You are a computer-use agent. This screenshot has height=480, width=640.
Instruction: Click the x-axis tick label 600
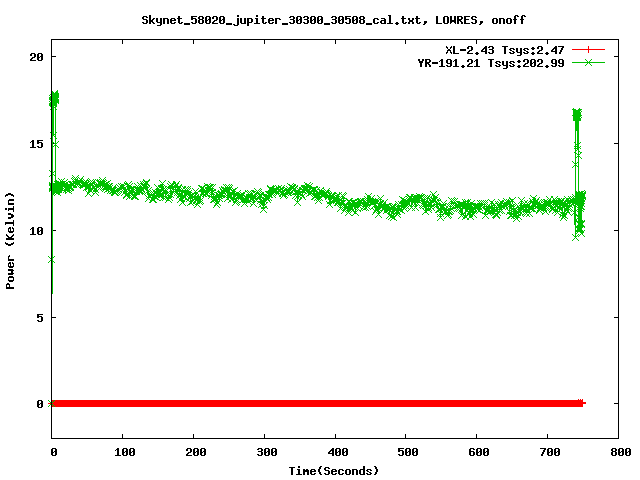[x=479, y=452]
